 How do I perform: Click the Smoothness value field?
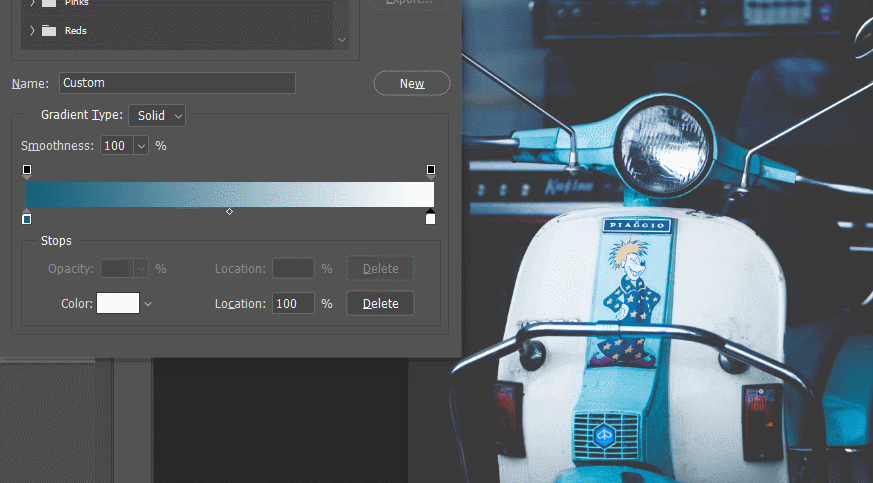tap(116, 146)
